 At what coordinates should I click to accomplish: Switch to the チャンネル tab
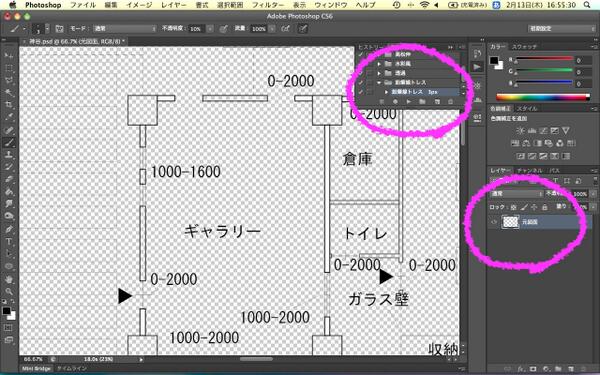point(530,171)
